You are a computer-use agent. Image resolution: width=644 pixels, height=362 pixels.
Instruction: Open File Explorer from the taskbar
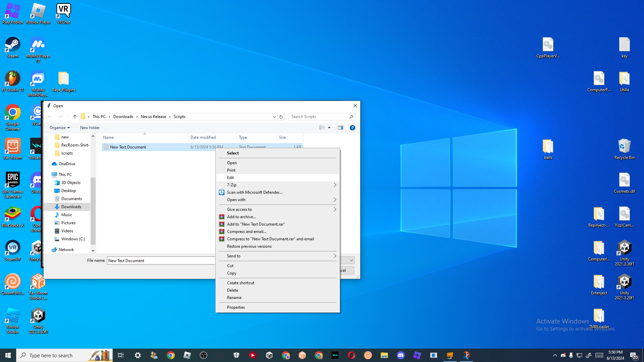(384, 355)
